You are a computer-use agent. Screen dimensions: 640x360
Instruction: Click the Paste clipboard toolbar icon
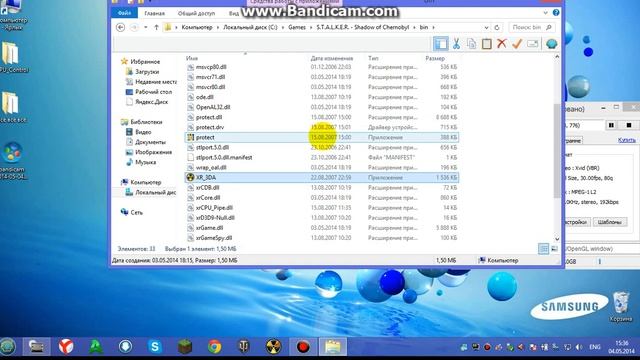(x=487, y=44)
